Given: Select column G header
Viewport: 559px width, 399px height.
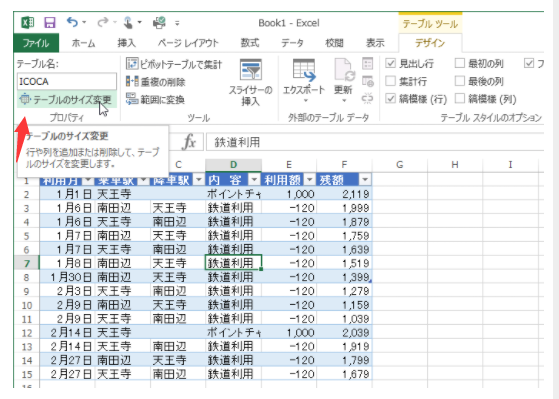Looking at the screenshot, I should tap(400, 164).
